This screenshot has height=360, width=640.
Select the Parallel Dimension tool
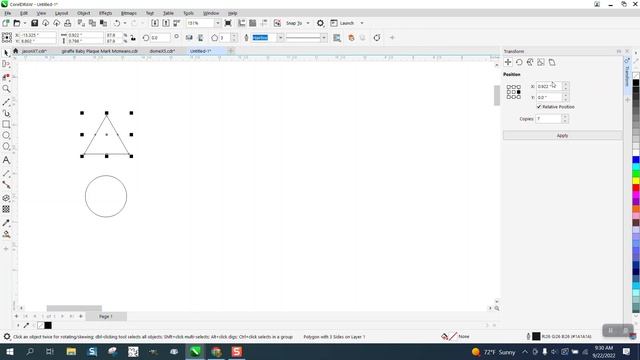click(6, 173)
